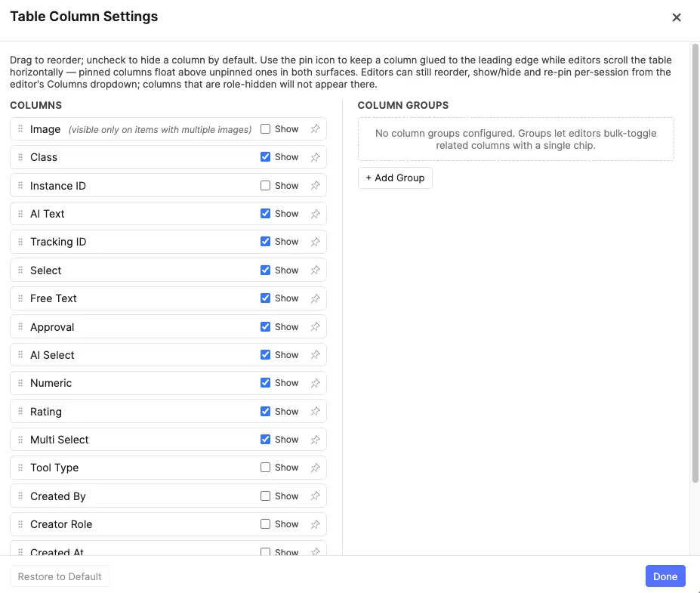Click the 'COLUMN GROUPS' heading

402,106
